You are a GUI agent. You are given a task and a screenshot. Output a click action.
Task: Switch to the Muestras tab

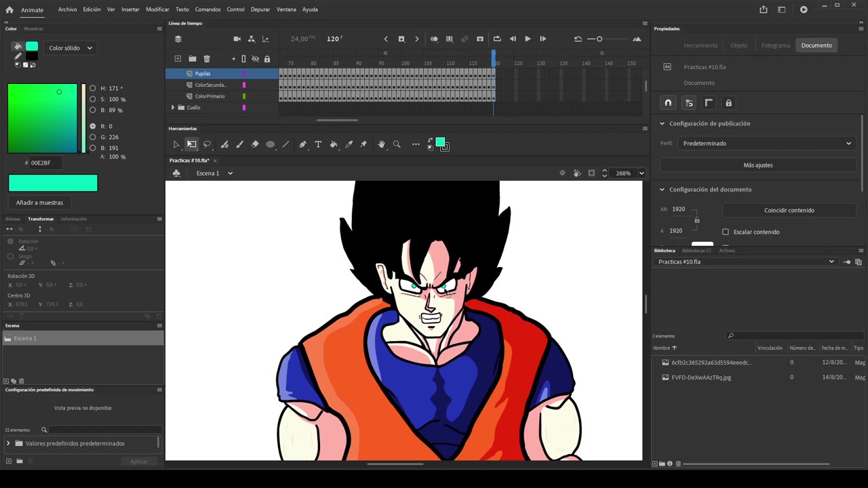click(34, 28)
